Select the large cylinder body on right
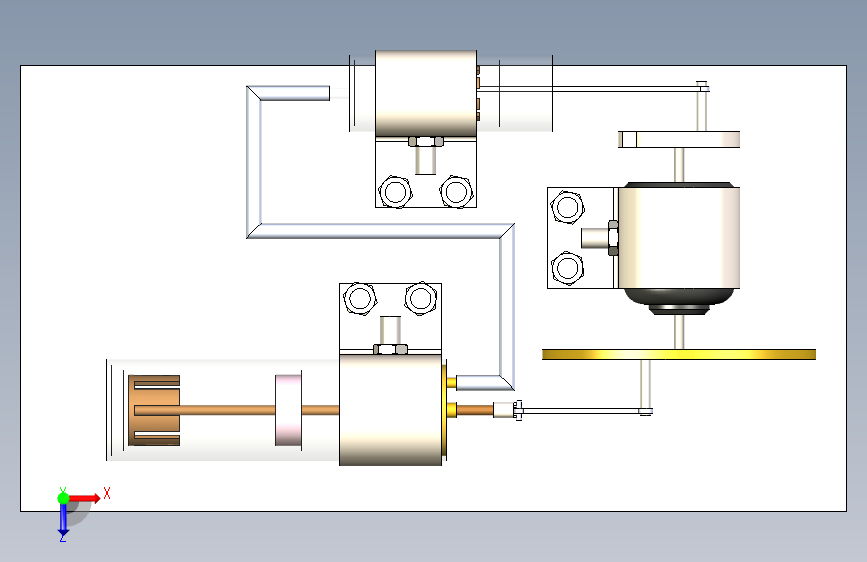867x562 pixels. [679, 238]
